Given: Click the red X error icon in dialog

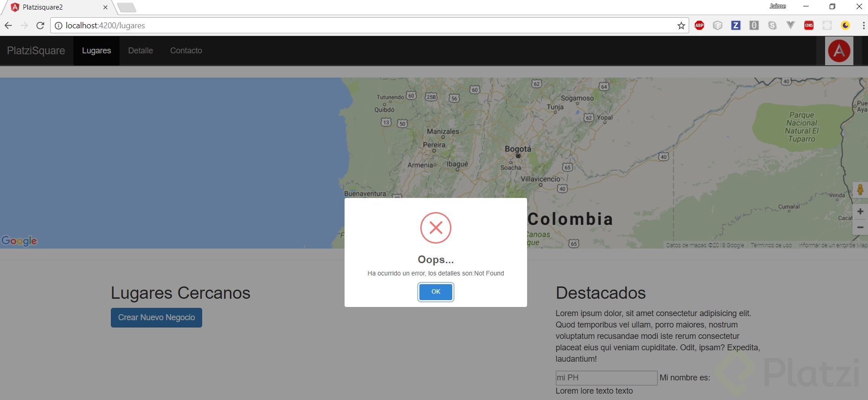Looking at the screenshot, I should [x=436, y=228].
